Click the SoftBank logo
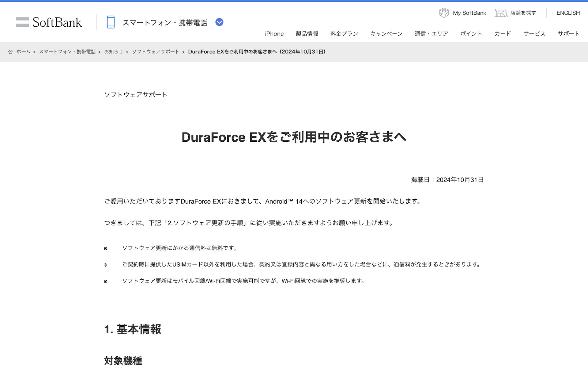This screenshot has width=588, height=368. (x=49, y=22)
